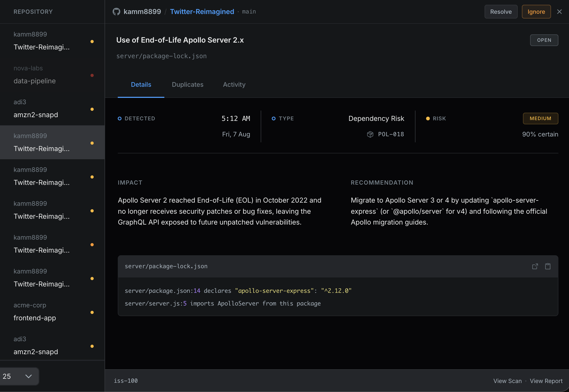Click the detected time '5:12 AM'
The height and width of the screenshot is (392, 569).
pyautogui.click(x=236, y=118)
